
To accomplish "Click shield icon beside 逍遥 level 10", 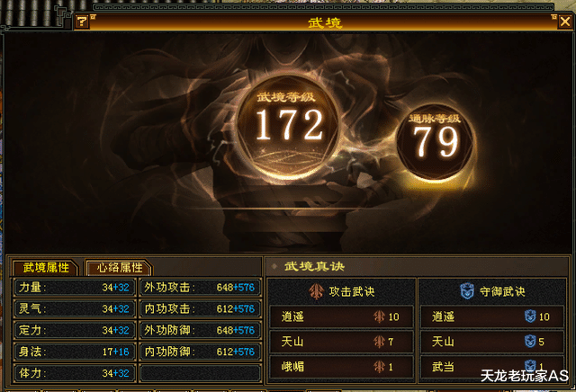I will [x=530, y=316].
